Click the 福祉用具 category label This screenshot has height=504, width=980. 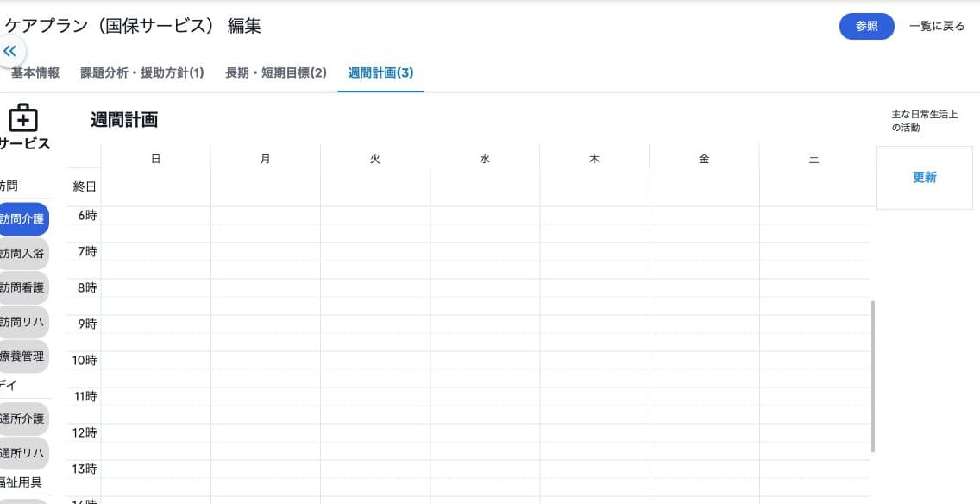[x=22, y=482]
